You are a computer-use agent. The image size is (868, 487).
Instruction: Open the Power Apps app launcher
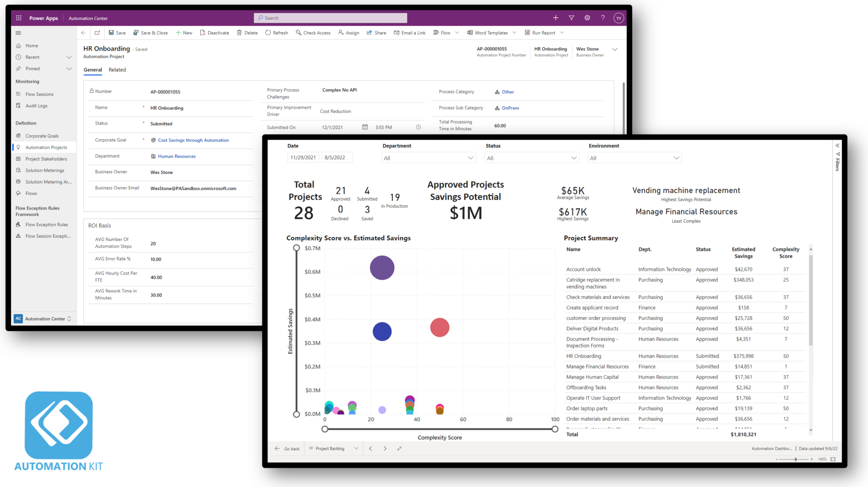point(19,18)
